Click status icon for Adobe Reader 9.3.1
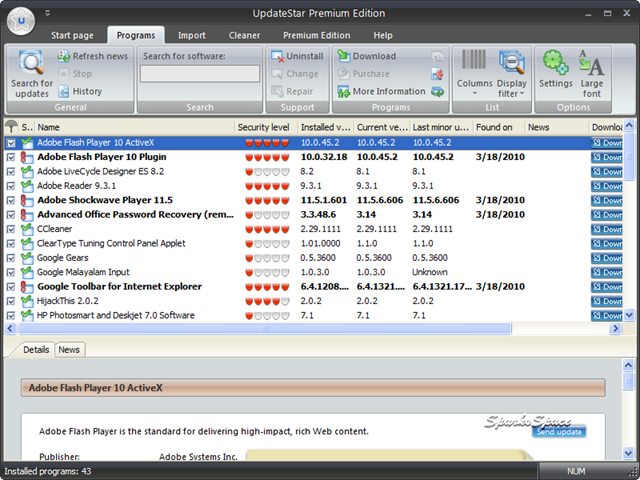The width and height of the screenshot is (640, 480). point(27,186)
